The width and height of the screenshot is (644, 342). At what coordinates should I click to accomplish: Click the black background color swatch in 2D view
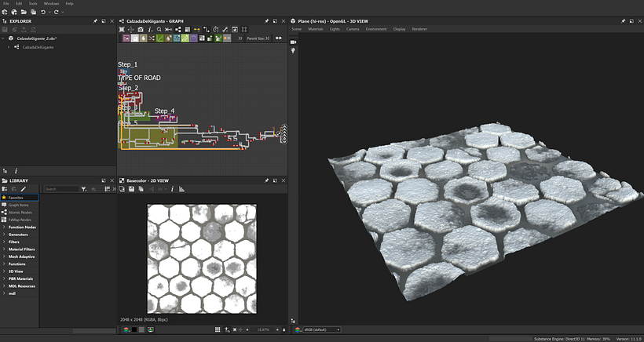pyautogui.click(x=134, y=329)
